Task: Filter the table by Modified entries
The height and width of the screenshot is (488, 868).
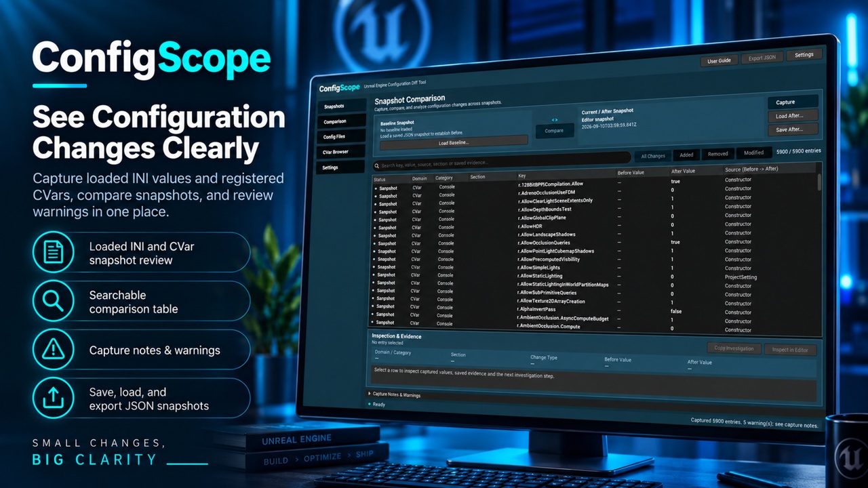Action: click(x=753, y=153)
